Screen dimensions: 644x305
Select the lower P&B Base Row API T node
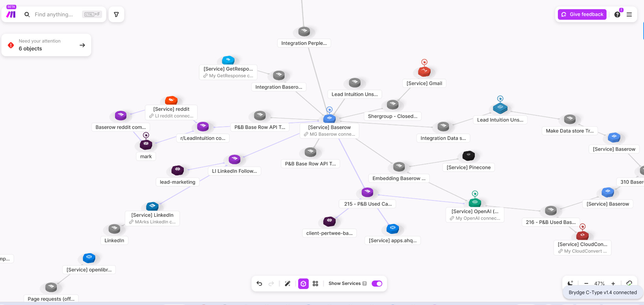click(x=310, y=152)
